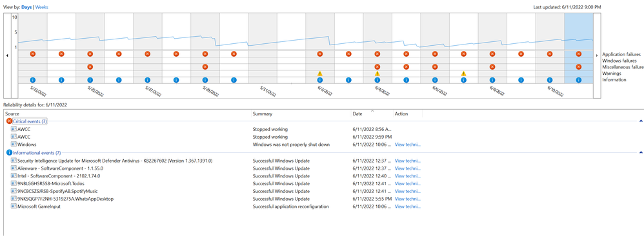
Task: Click miscellaneous failure icon for 6/8/2022
Action: click(x=492, y=66)
